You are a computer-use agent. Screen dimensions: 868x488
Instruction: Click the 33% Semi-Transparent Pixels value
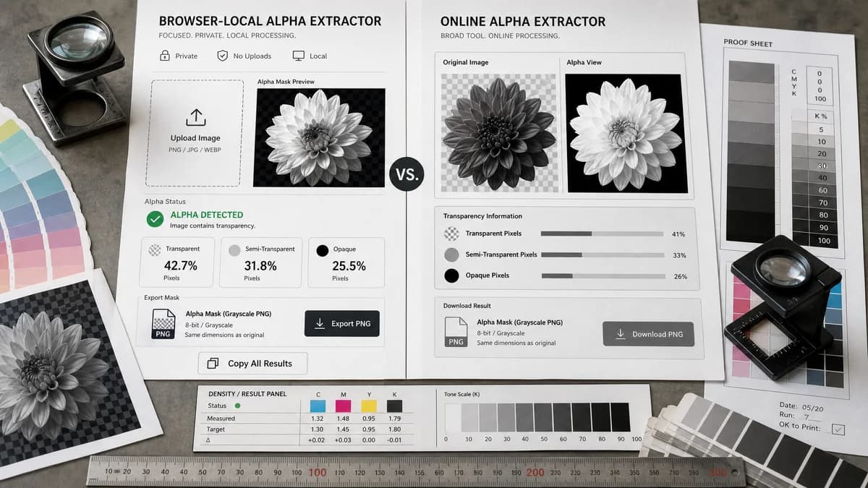click(679, 255)
